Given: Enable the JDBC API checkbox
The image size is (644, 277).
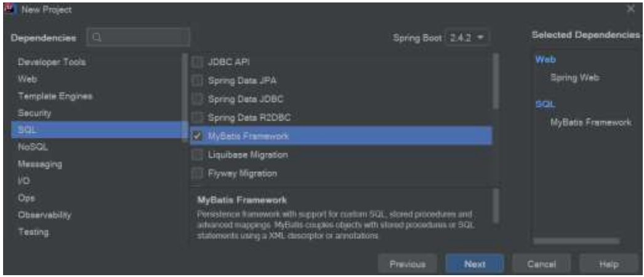Looking at the screenshot, I should point(197,62).
